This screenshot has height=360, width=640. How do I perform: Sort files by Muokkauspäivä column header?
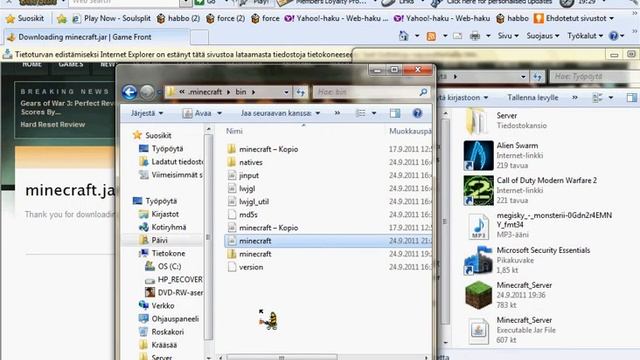coord(409,131)
